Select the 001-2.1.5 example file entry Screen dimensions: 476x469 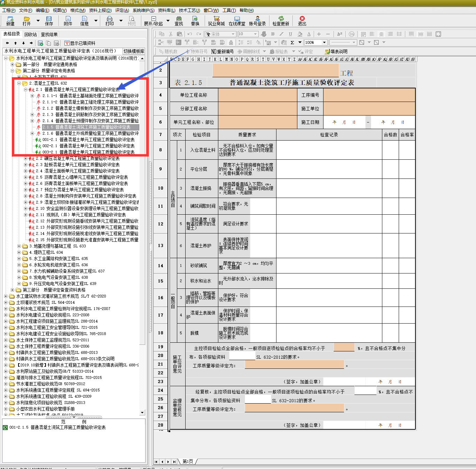57,427
